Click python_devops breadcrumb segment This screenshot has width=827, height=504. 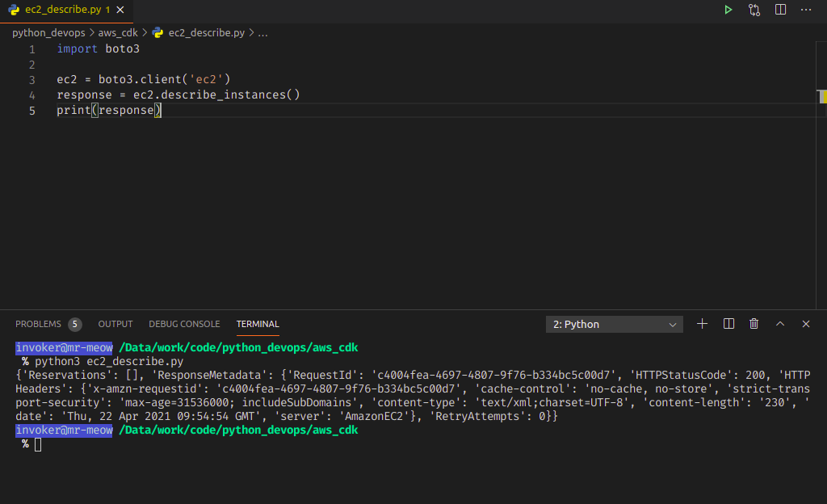tap(48, 32)
